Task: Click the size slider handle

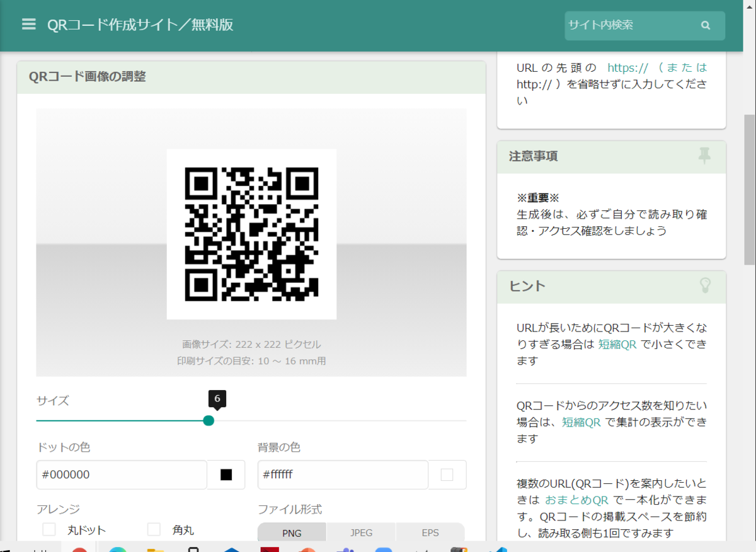Action: pyautogui.click(x=209, y=420)
